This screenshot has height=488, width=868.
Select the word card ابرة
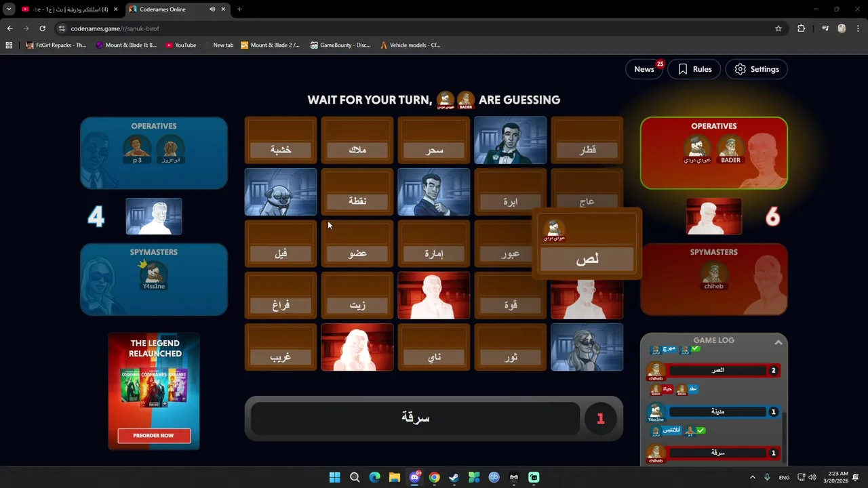click(x=511, y=192)
